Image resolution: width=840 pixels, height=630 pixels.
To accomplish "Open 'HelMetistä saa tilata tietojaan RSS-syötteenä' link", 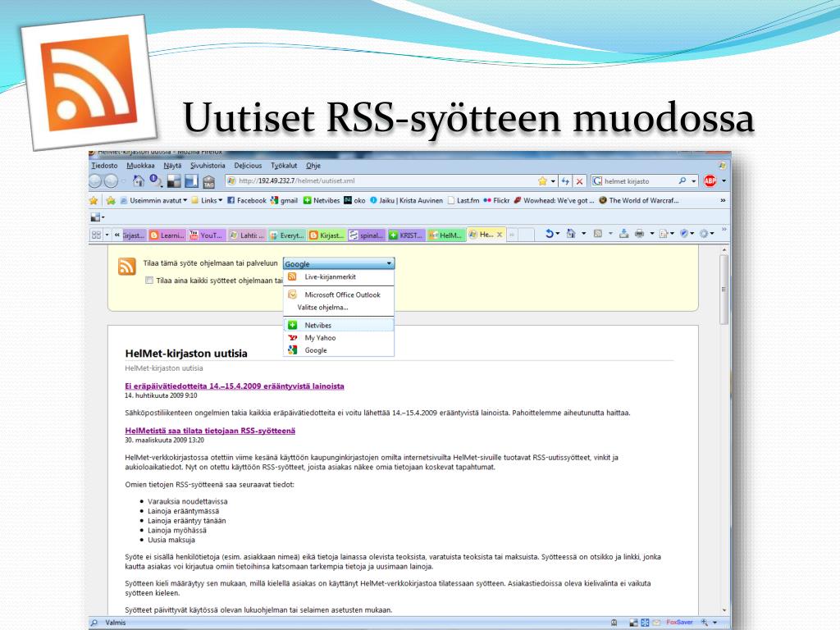I will pyautogui.click(x=210, y=430).
